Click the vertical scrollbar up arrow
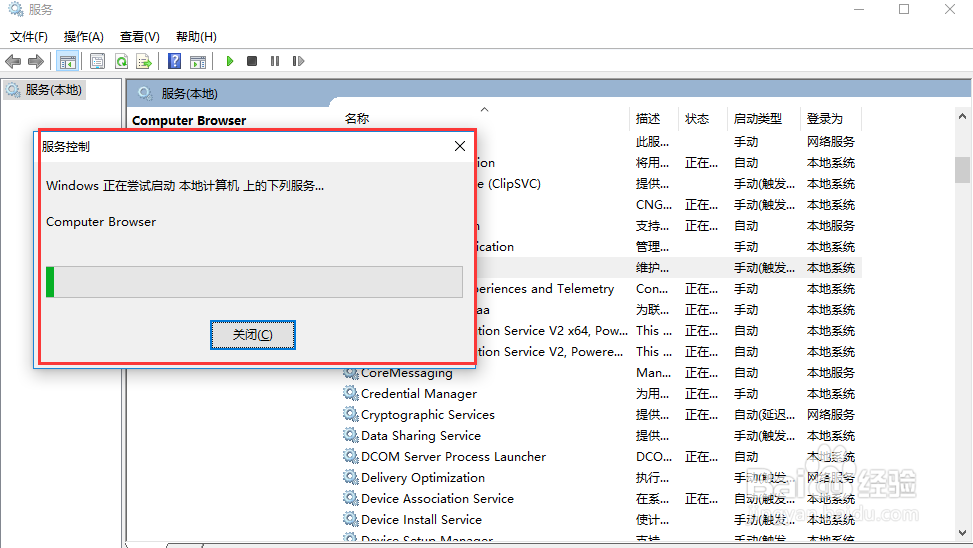 tap(962, 116)
